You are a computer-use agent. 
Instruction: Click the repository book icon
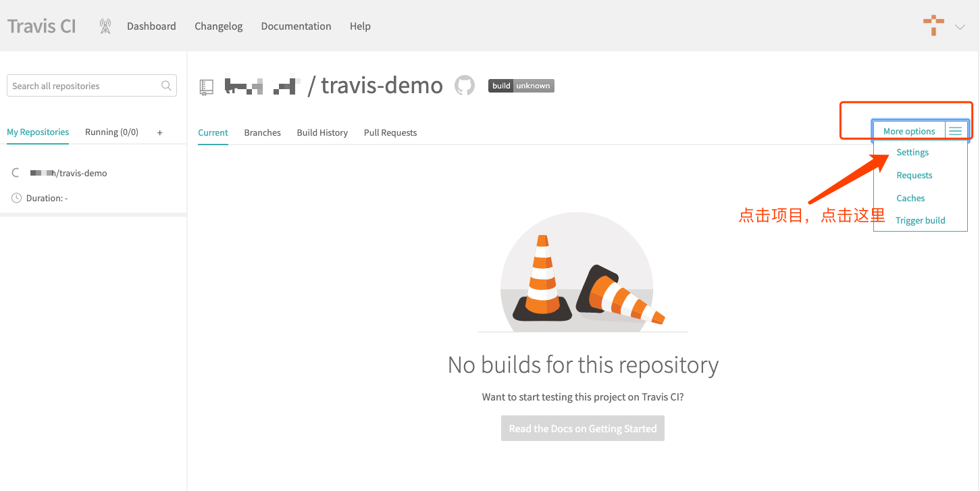pos(207,86)
